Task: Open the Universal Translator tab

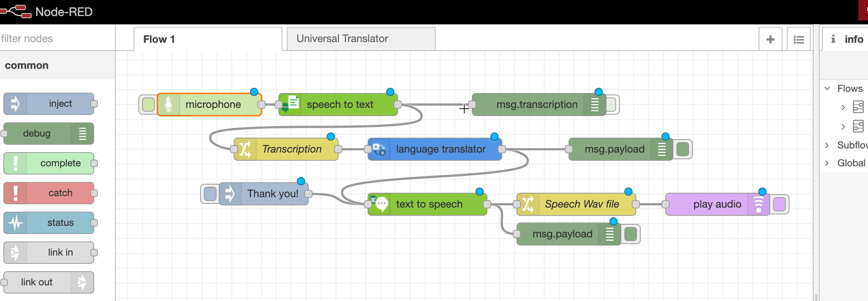Action: pyautogui.click(x=361, y=39)
